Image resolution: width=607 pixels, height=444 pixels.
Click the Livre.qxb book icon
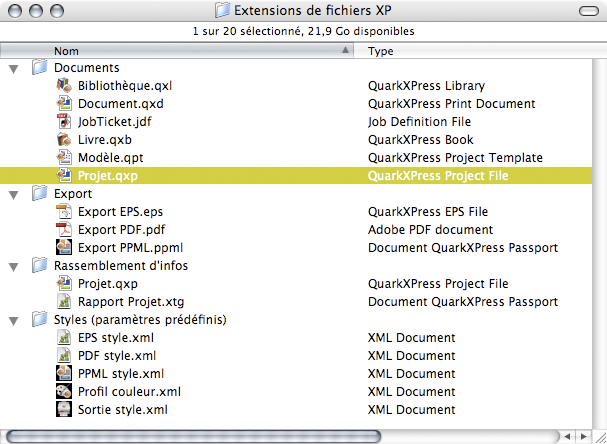(x=64, y=139)
